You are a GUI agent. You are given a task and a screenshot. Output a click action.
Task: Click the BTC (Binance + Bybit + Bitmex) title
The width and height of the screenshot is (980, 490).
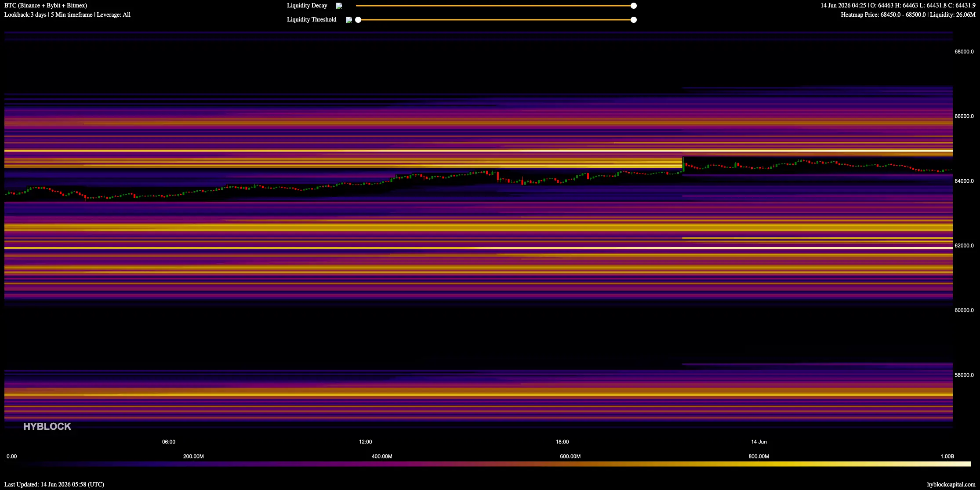coord(46,5)
